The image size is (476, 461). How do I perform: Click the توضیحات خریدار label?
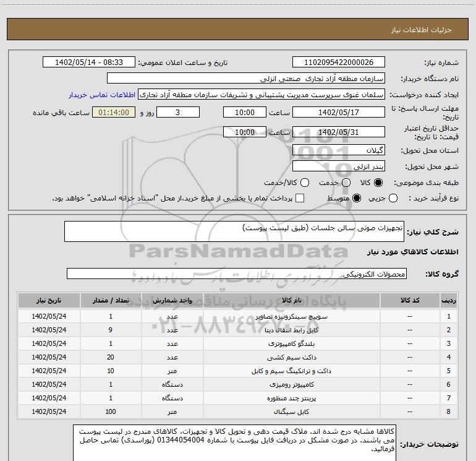click(429, 444)
